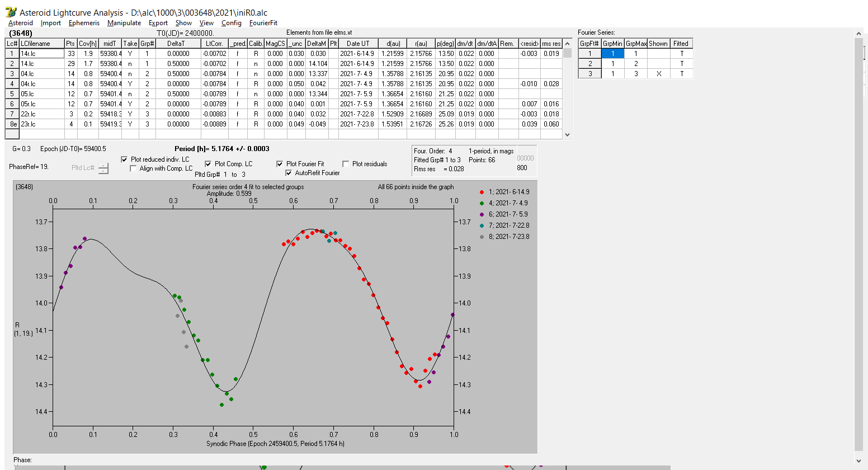Click gray legend dot for 2021-7-23.8
Viewport: 868px width, 470px height.
click(x=482, y=237)
